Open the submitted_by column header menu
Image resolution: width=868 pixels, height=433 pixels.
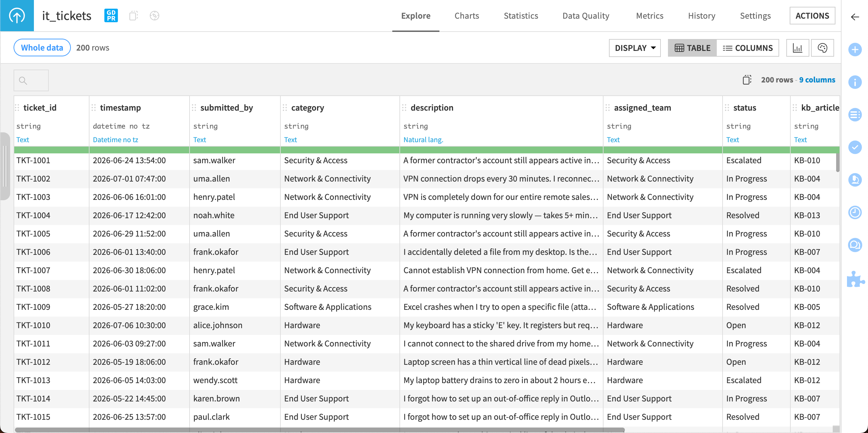click(x=226, y=108)
